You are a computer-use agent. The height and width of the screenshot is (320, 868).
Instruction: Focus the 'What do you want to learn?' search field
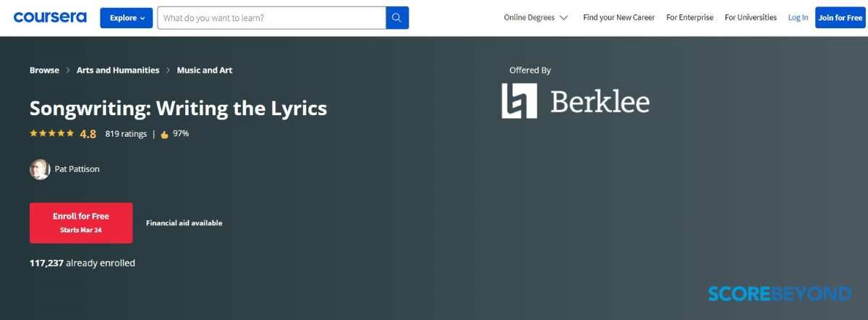click(271, 18)
